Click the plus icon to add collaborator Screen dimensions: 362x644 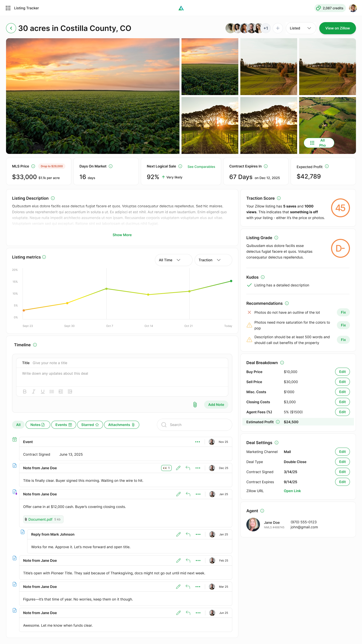[x=278, y=28]
